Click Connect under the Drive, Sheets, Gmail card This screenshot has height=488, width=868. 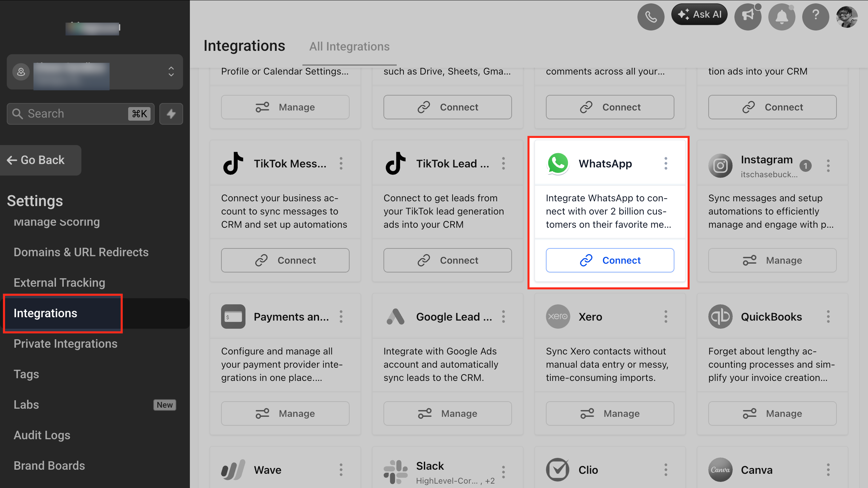448,107
